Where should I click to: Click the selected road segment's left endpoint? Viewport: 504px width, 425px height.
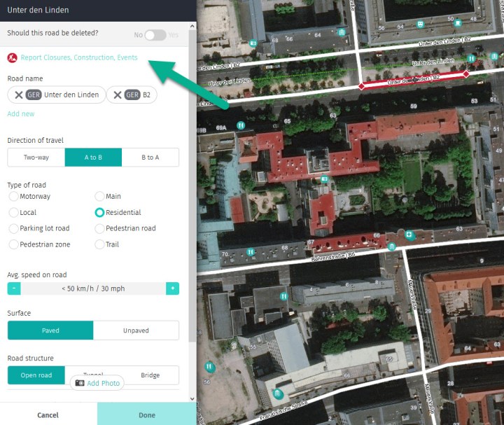(x=361, y=86)
